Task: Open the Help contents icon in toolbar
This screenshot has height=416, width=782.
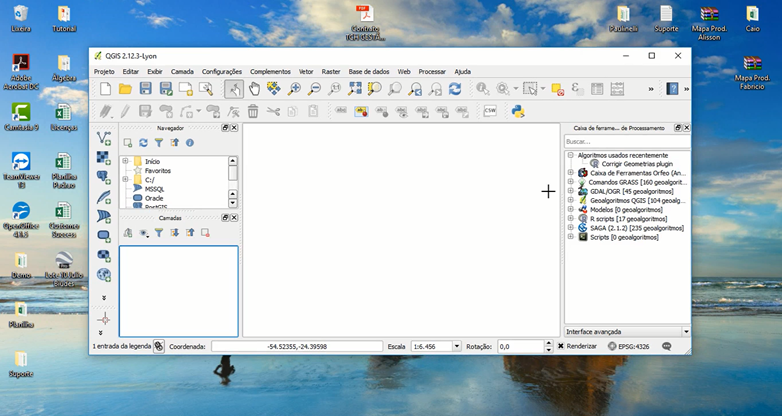Action: [672, 89]
